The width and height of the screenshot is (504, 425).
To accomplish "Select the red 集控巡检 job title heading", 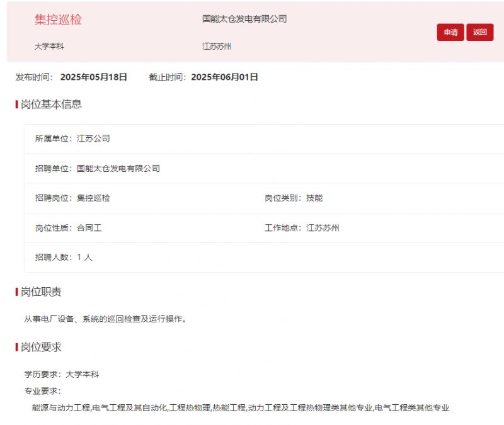I will click(x=58, y=20).
